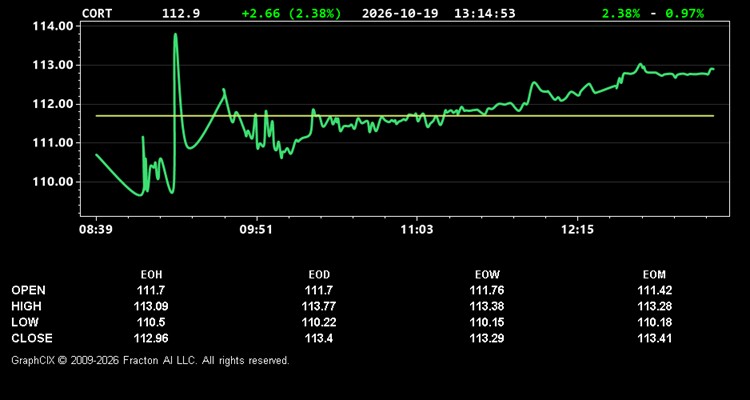Select the EOM close value 113.41
This screenshot has width=750, height=400.
[x=654, y=338]
